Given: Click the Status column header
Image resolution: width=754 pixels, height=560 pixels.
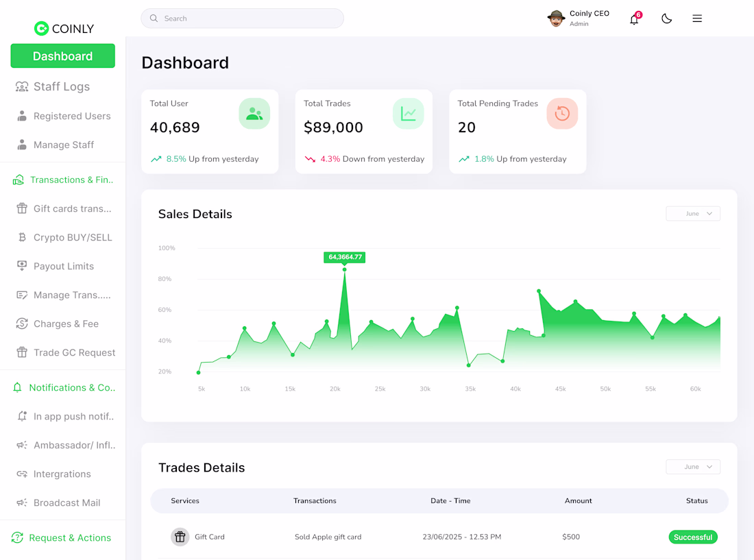Looking at the screenshot, I should [x=696, y=500].
